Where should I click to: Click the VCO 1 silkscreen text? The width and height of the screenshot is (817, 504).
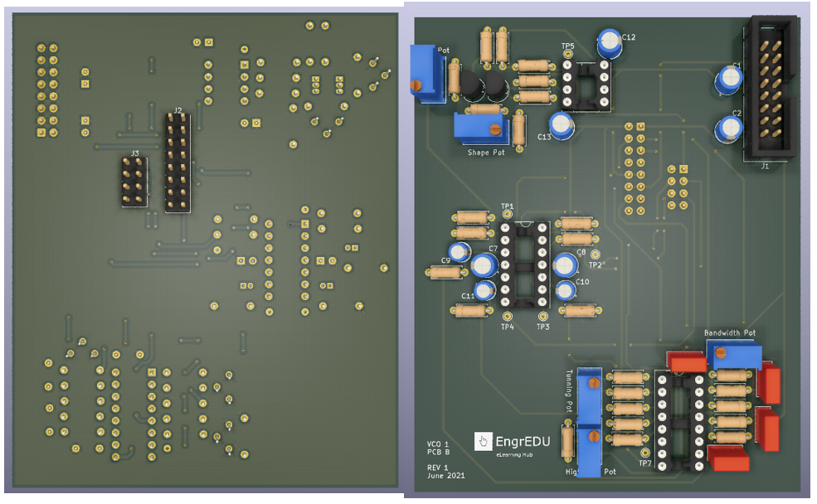pyautogui.click(x=439, y=444)
